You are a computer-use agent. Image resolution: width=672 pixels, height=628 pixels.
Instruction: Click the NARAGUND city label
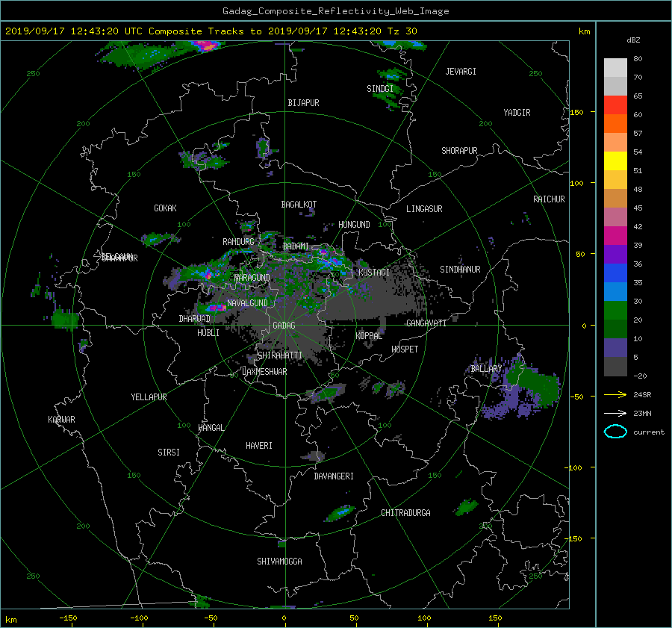(x=252, y=278)
